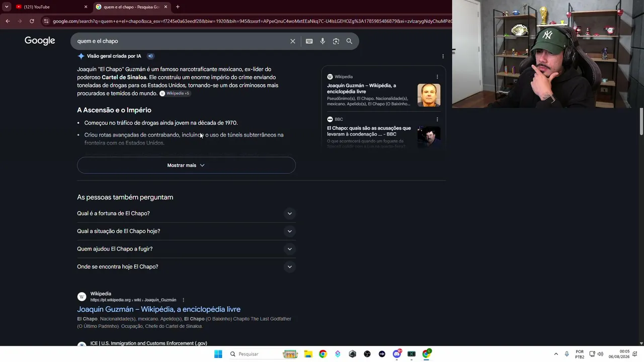This screenshot has height=362, width=644.
Task: Click the ICE U.S. Immigration result source name
Action: tap(149, 343)
